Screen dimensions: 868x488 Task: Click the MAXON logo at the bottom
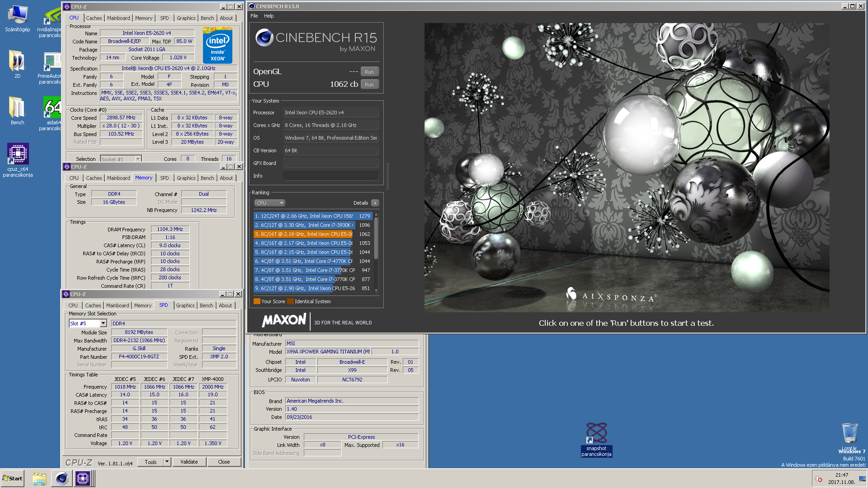(284, 321)
